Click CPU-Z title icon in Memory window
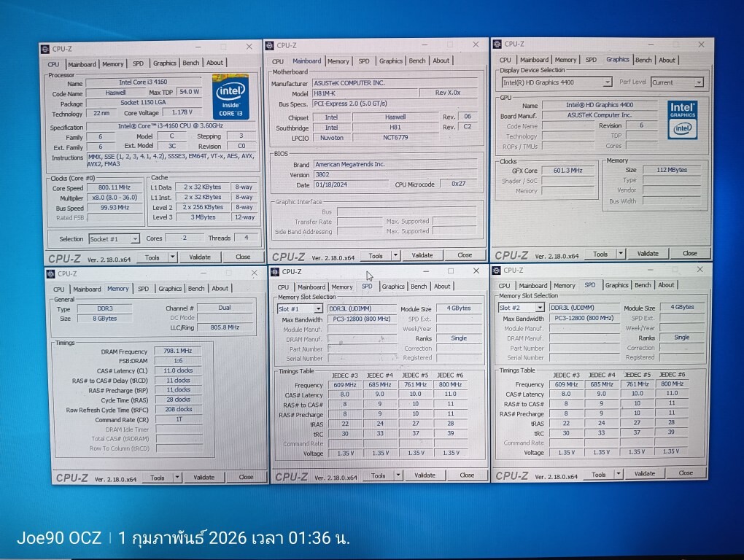The height and width of the screenshot is (560, 744). click(50, 274)
